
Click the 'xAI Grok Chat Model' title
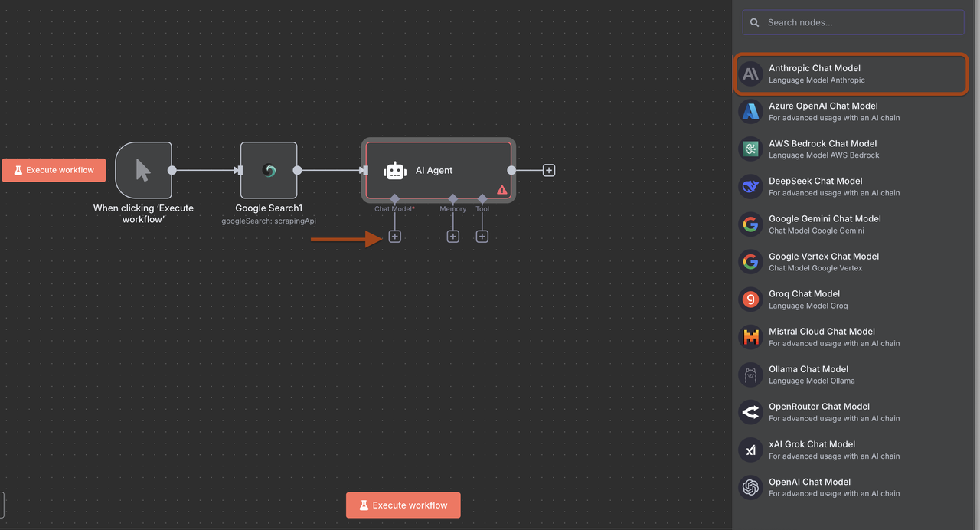click(812, 444)
